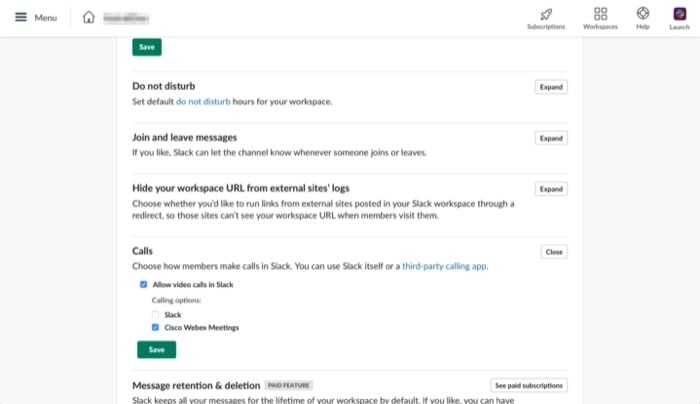Click See paid subscriptions button
The width and height of the screenshot is (700, 404).
[529, 385]
